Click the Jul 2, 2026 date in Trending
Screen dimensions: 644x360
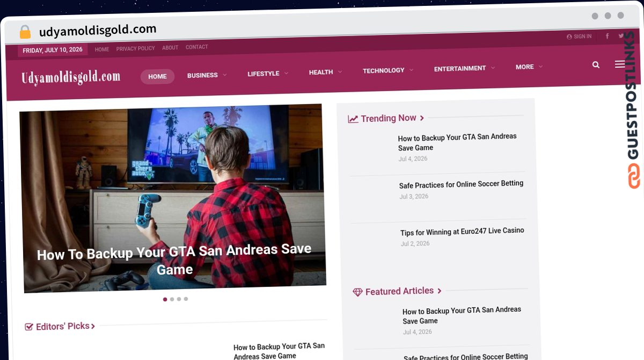pyautogui.click(x=415, y=244)
